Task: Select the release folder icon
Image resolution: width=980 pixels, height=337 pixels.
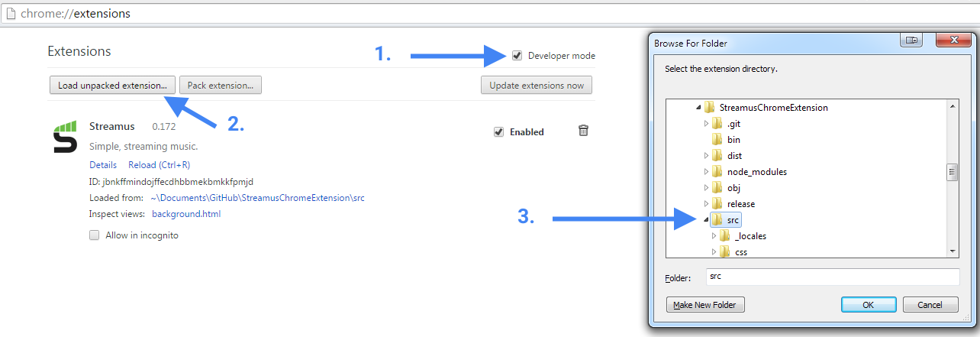Action: tap(717, 204)
